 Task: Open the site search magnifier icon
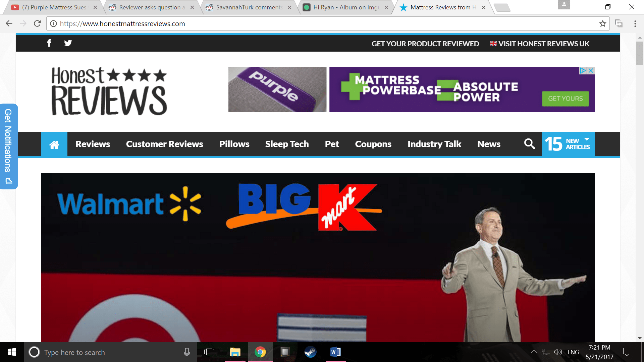[x=529, y=144]
